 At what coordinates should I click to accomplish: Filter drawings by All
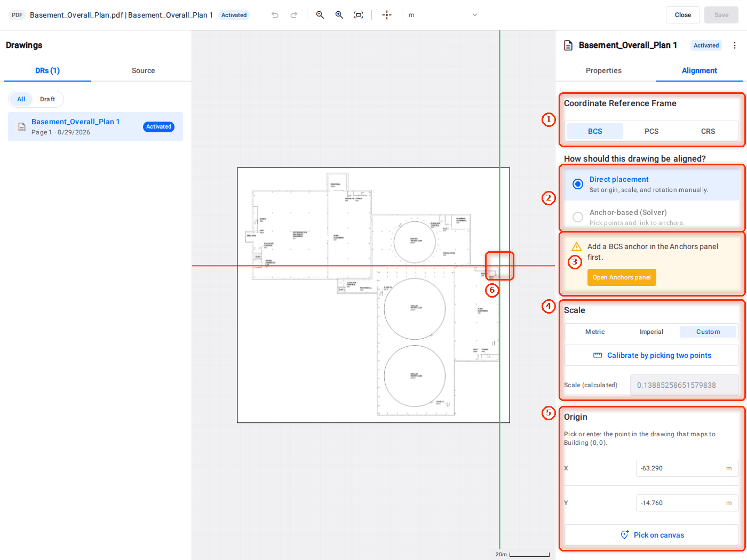tap(21, 99)
